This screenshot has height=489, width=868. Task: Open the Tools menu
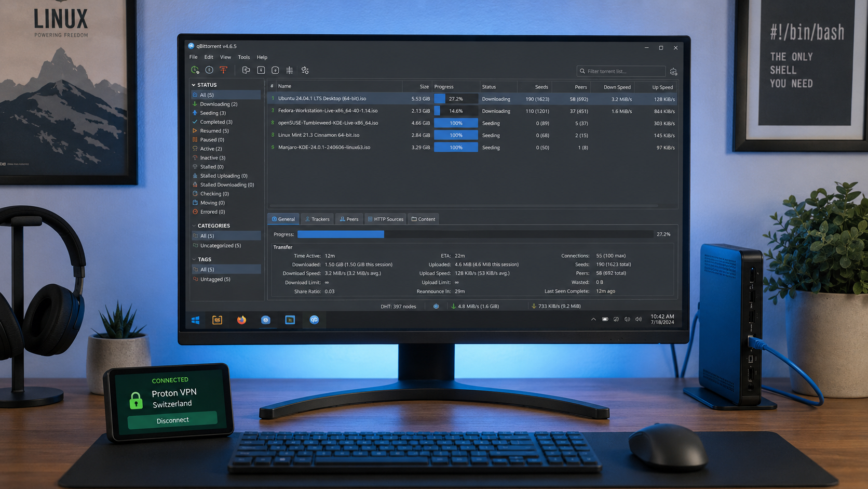click(243, 57)
